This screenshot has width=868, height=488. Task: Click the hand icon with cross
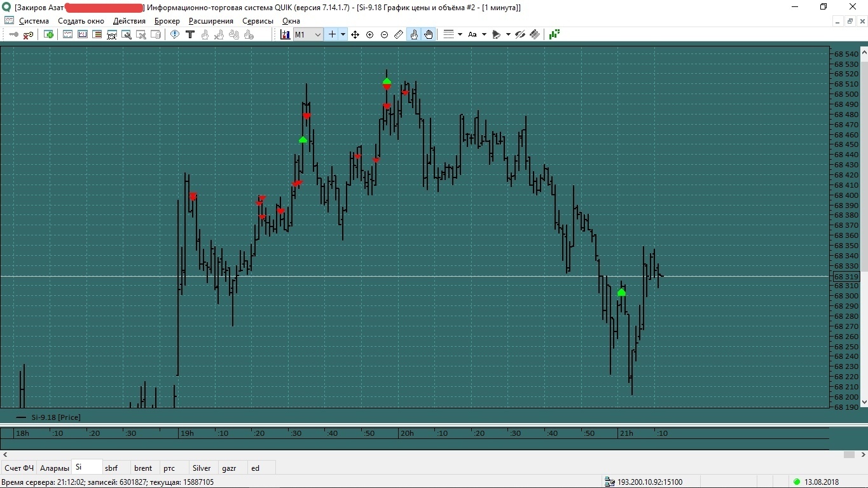[219, 34]
